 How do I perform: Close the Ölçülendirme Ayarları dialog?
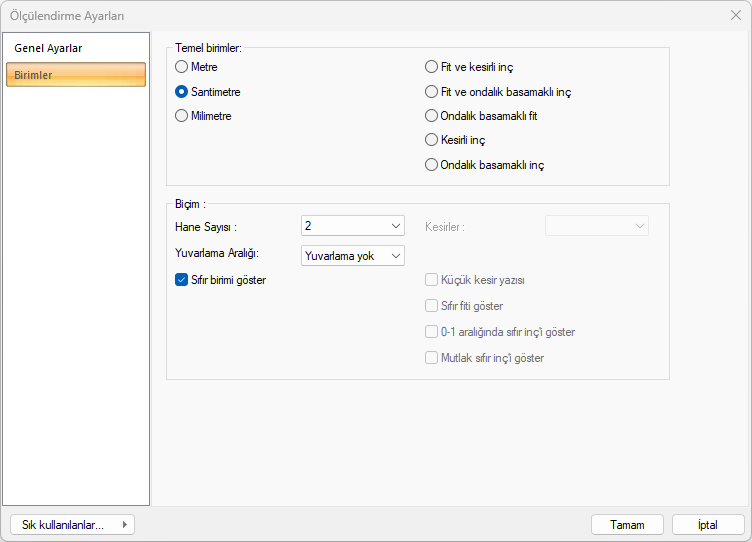736,15
